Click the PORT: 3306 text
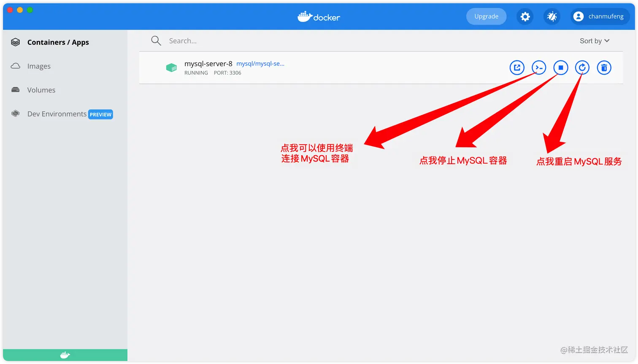Screen dimensions: 638x364 [227, 73]
